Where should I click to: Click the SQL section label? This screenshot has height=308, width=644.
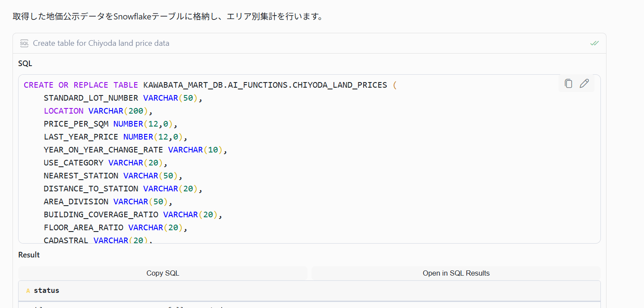25,64
